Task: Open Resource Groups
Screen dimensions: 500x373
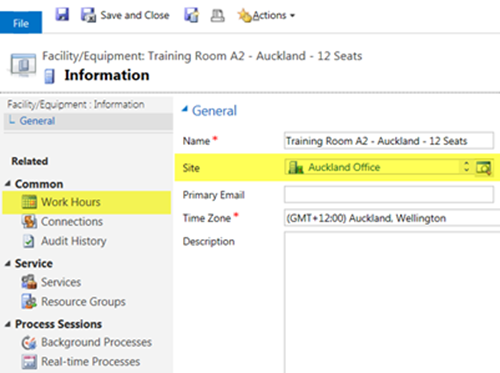Action: point(83,302)
